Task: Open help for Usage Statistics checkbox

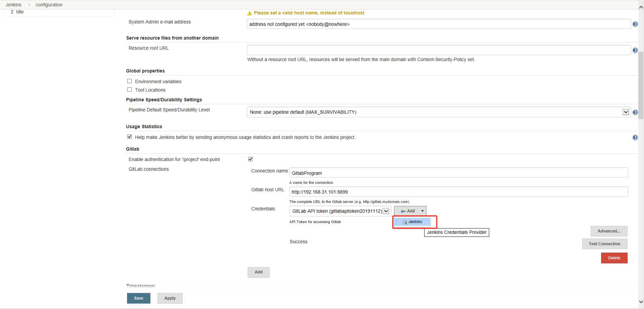Action: [x=635, y=138]
